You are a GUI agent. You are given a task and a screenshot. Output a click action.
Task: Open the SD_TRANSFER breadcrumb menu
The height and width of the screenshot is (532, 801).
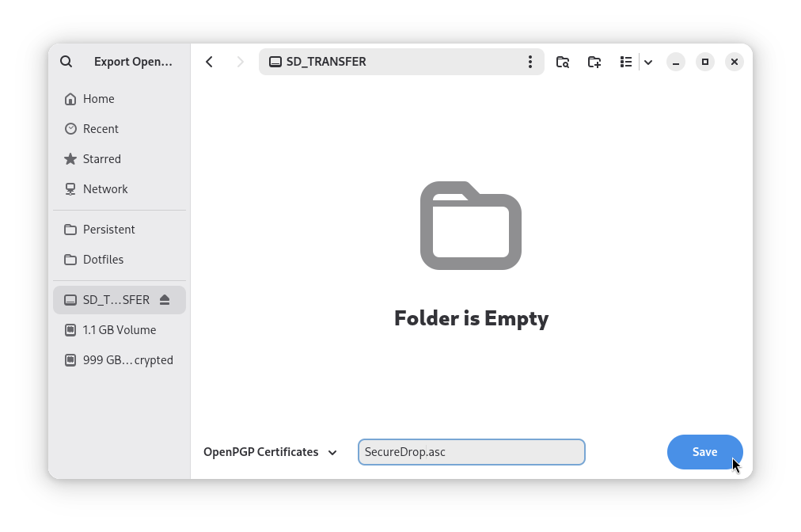[530, 61]
